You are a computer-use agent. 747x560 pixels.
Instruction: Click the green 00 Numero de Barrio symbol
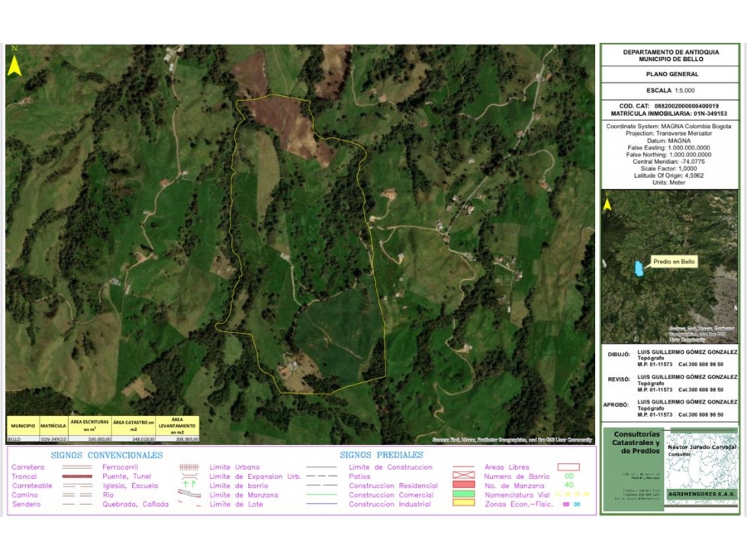pos(568,476)
